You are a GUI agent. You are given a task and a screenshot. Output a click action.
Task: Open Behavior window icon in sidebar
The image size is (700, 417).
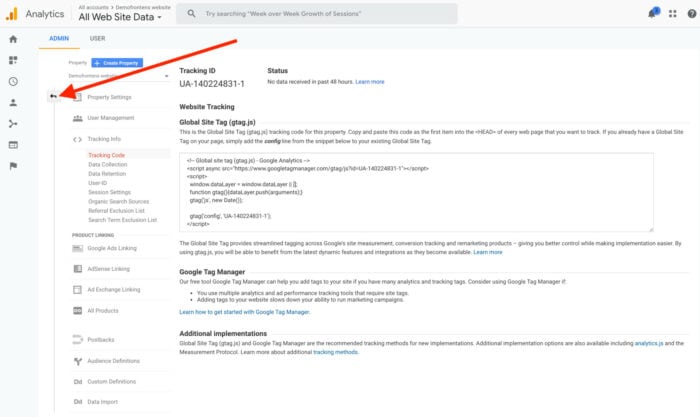(13, 145)
